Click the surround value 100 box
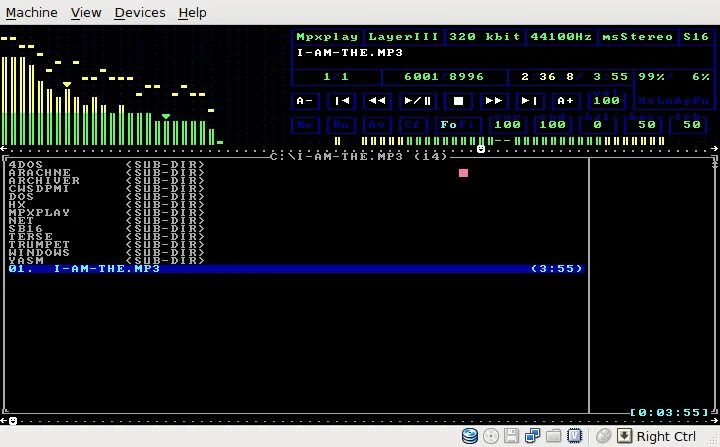This screenshot has width=720, height=447. [x=507, y=124]
